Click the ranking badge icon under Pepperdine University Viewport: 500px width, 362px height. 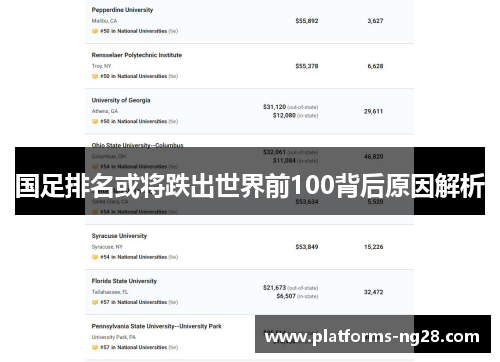95,31
